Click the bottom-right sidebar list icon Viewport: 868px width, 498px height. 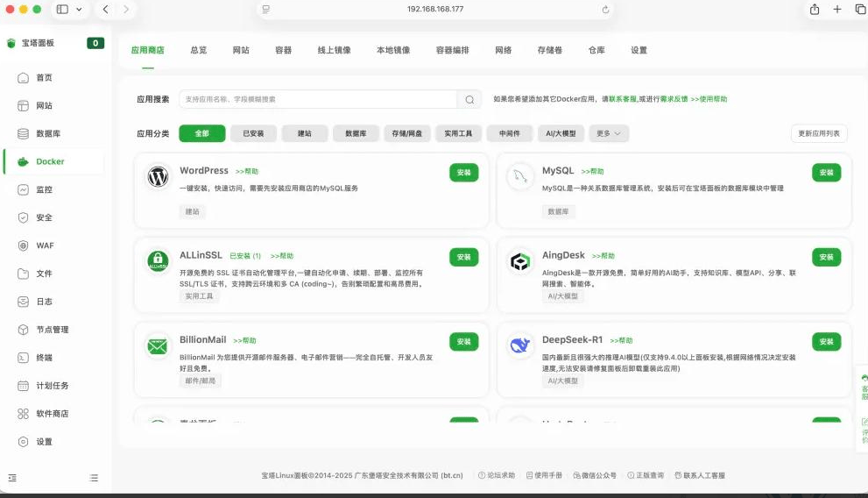click(94, 478)
